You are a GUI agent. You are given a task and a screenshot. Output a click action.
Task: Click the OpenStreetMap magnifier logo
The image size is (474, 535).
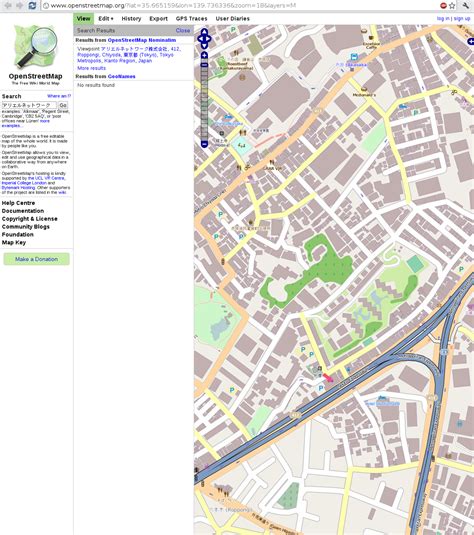pos(35,46)
